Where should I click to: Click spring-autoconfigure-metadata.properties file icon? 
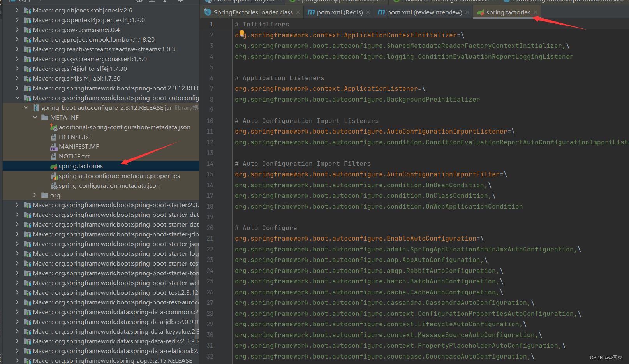(x=54, y=176)
